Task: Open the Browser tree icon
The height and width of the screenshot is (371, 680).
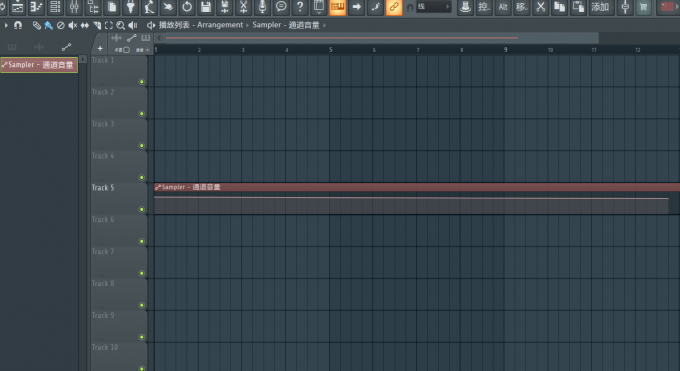Action: click(x=93, y=7)
